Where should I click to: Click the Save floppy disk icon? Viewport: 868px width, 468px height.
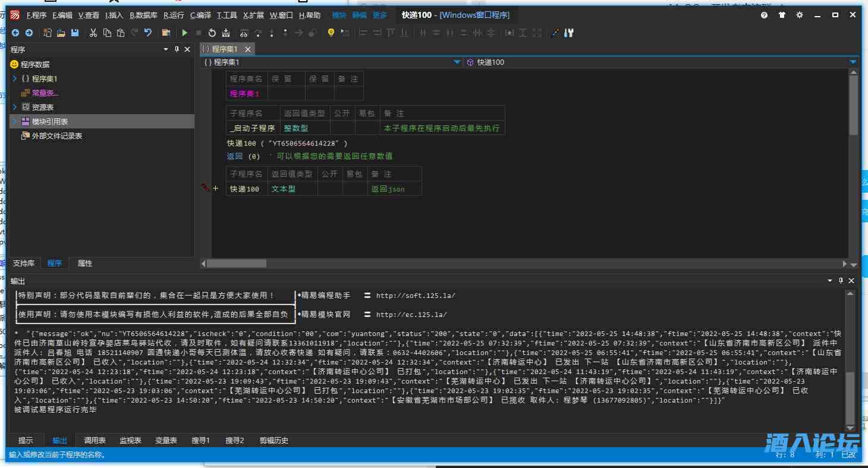point(75,33)
